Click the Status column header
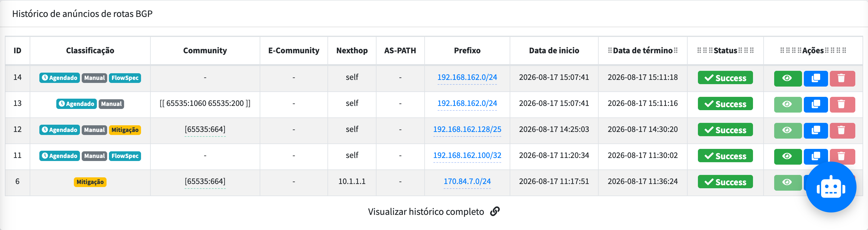The width and height of the screenshot is (868, 230). 725,51
